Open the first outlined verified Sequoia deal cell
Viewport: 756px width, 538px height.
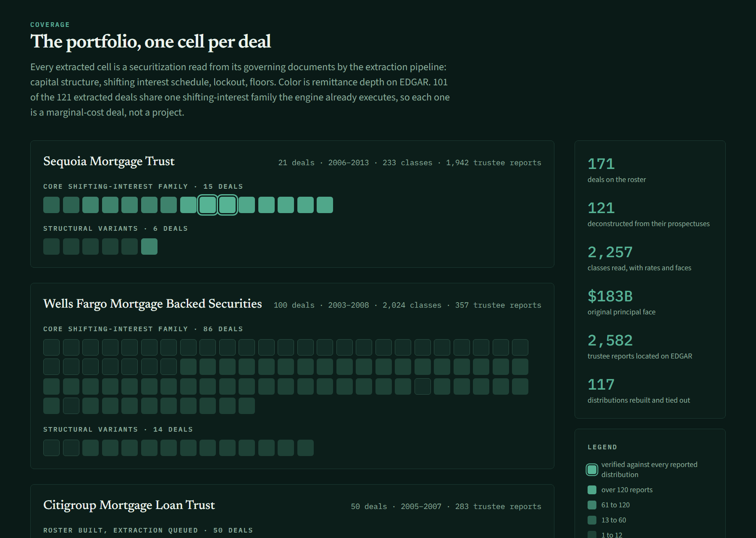[x=207, y=205]
